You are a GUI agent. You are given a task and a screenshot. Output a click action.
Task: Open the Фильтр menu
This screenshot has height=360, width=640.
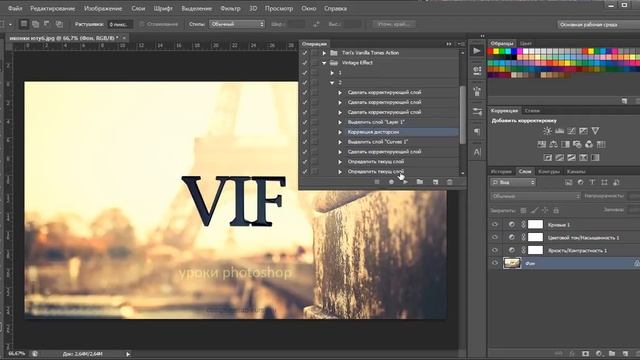pyautogui.click(x=230, y=8)
